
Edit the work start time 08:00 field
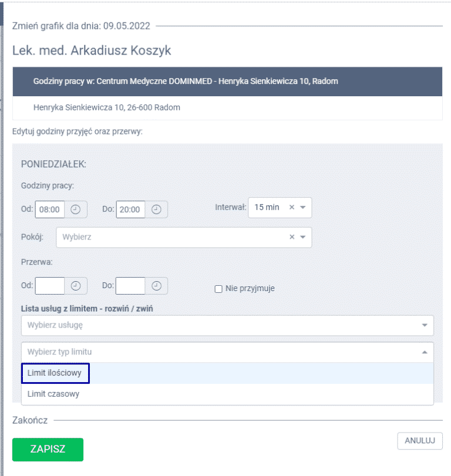pos(50,210)
